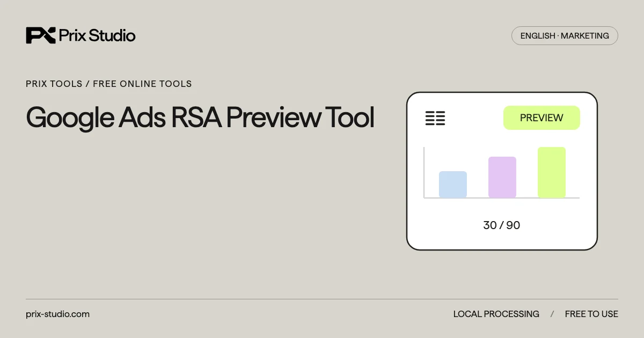Select the blue bar in the chart
The width and height of the screenshot is (644, 338).
coord(453,185)
